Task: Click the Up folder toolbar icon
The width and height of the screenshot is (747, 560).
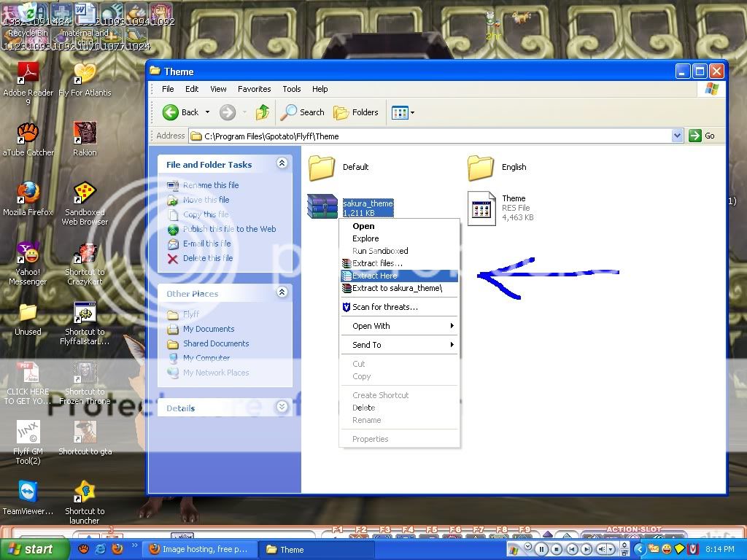Action: [263, 112]
